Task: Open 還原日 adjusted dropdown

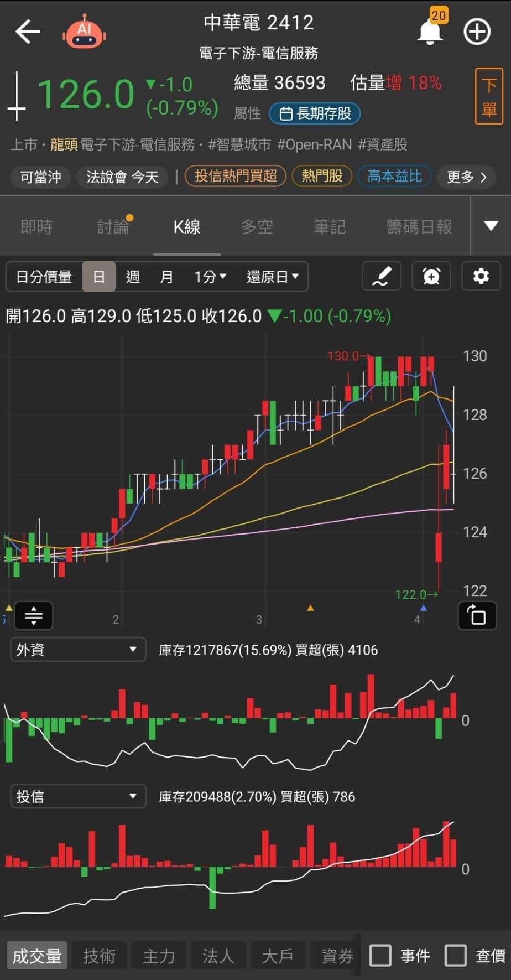Action: pos(273,277)
